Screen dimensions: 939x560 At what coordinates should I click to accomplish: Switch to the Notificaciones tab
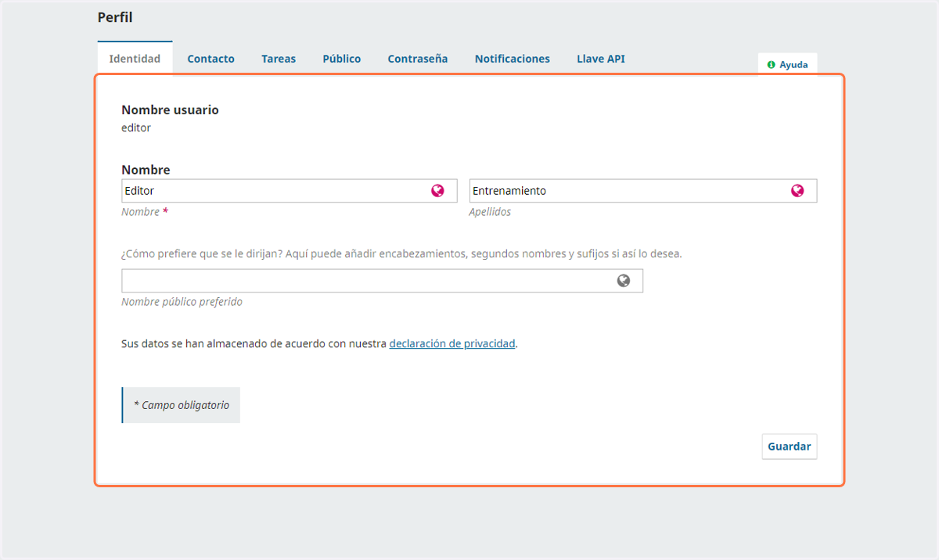point(513,59)
